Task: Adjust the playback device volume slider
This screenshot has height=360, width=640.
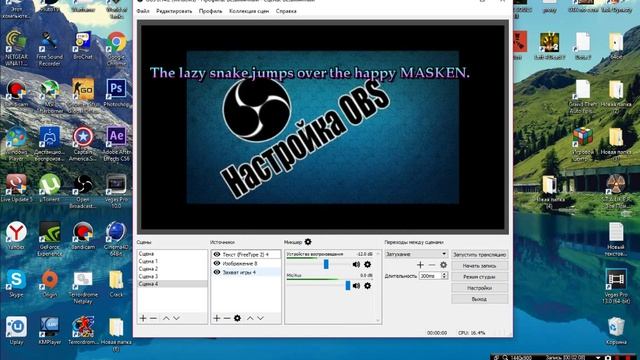Action: click(326, 264)
